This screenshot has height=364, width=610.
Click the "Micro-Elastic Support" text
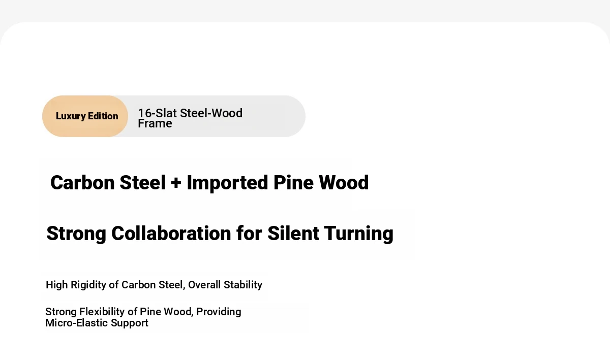(97, 323)
